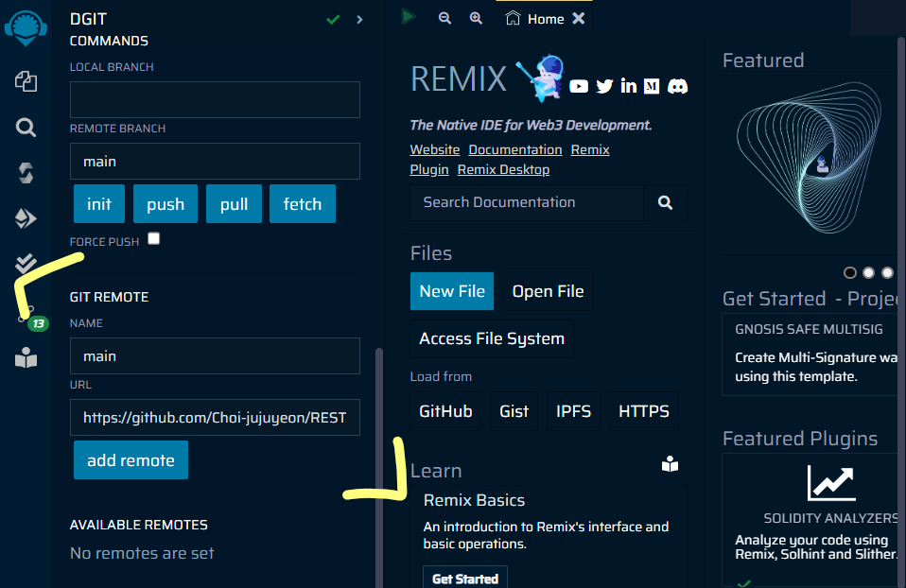Viewport: 906px width, 588px height.
Task: Click the 'SOLIDITY ANALYZERS' plugin title
Action: click(x=830, y=518)
